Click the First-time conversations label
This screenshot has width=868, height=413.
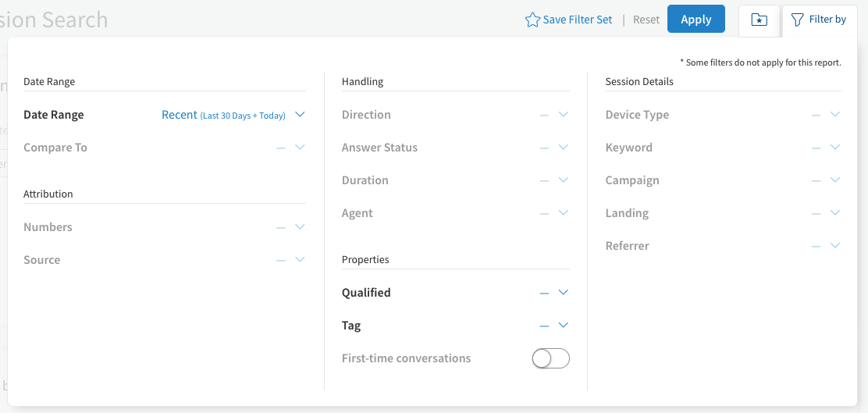pos(407,358)
